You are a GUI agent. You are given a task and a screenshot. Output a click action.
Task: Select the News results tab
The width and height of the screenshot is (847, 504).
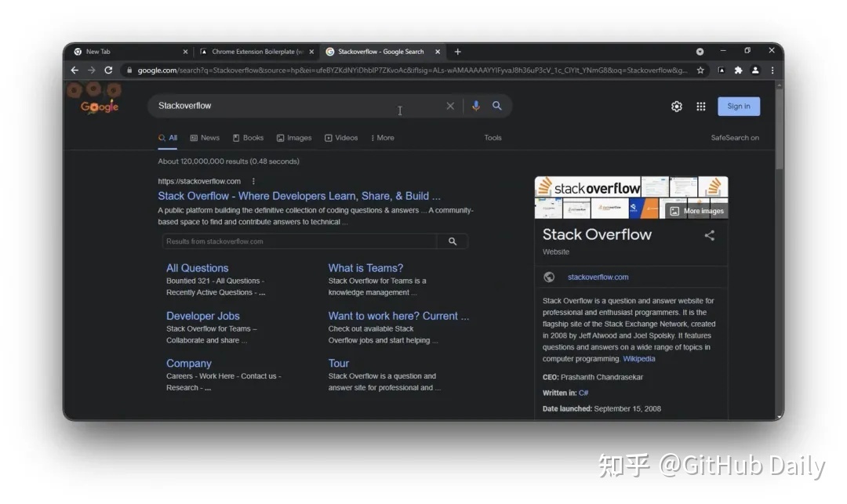205,138
